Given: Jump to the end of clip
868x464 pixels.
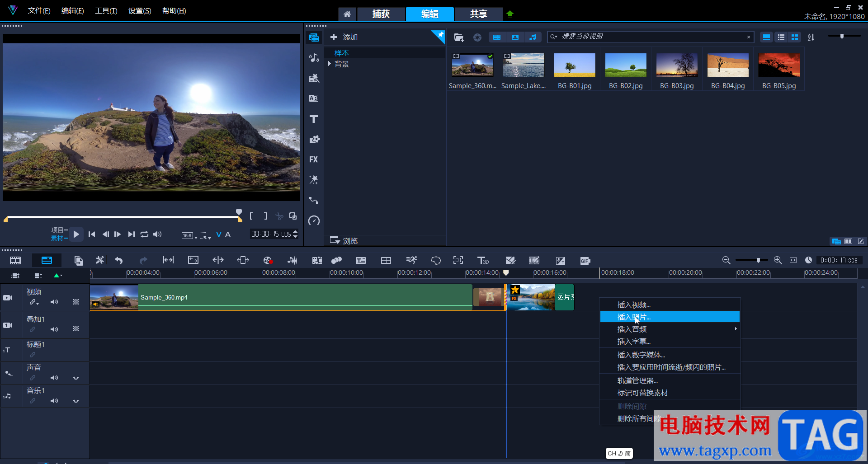Looking at the screenshot, I should click(x=131, y=234).
